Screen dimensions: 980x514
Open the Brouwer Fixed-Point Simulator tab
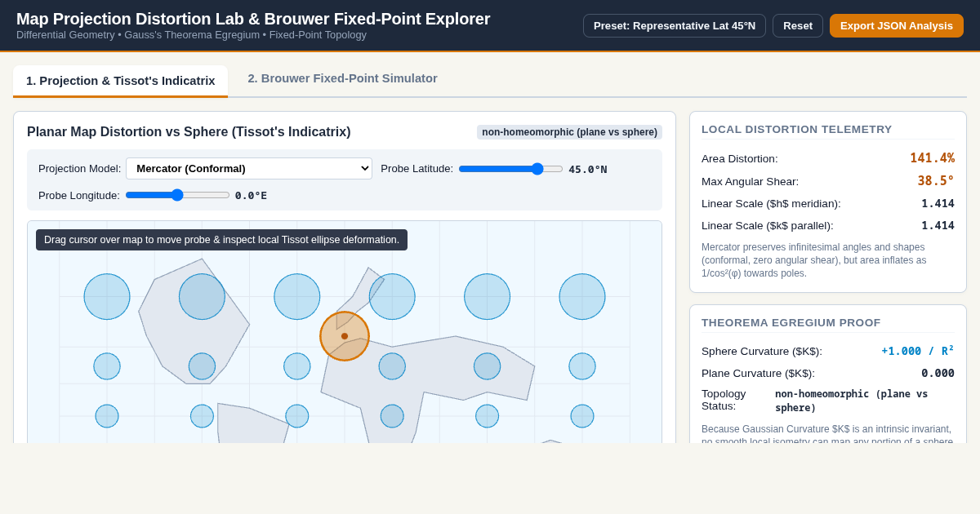(343, 78)
